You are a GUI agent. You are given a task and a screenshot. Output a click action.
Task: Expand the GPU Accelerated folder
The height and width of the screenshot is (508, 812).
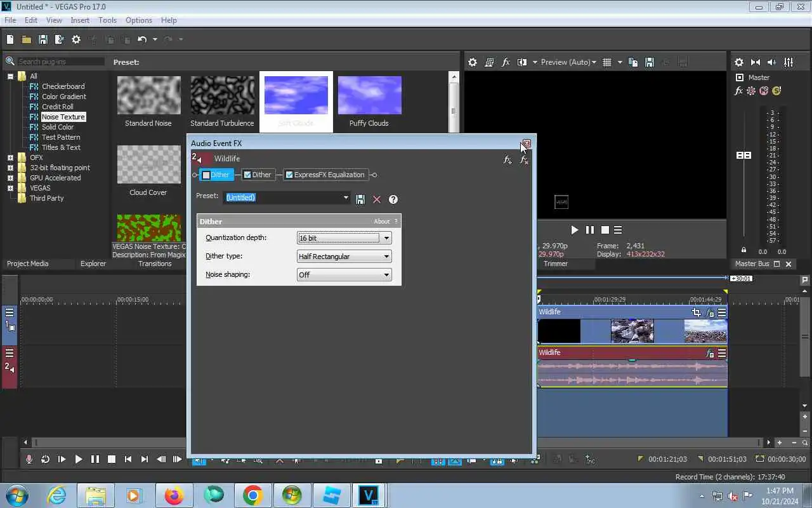(10, 178)
